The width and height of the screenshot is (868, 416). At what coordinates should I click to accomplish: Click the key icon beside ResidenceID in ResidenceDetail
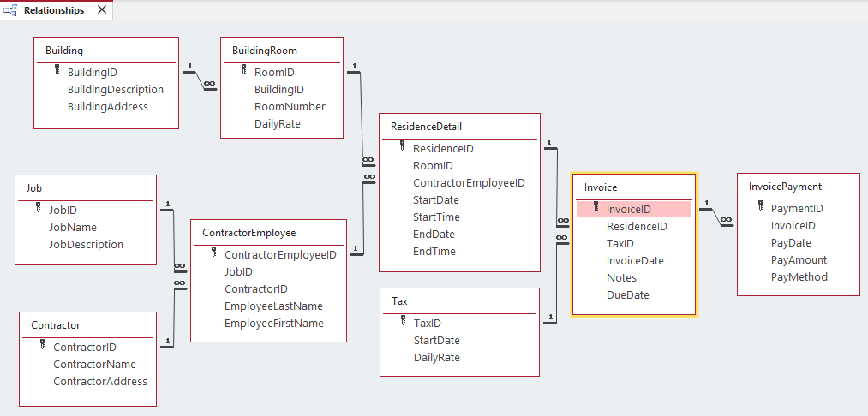coord(402,146)
